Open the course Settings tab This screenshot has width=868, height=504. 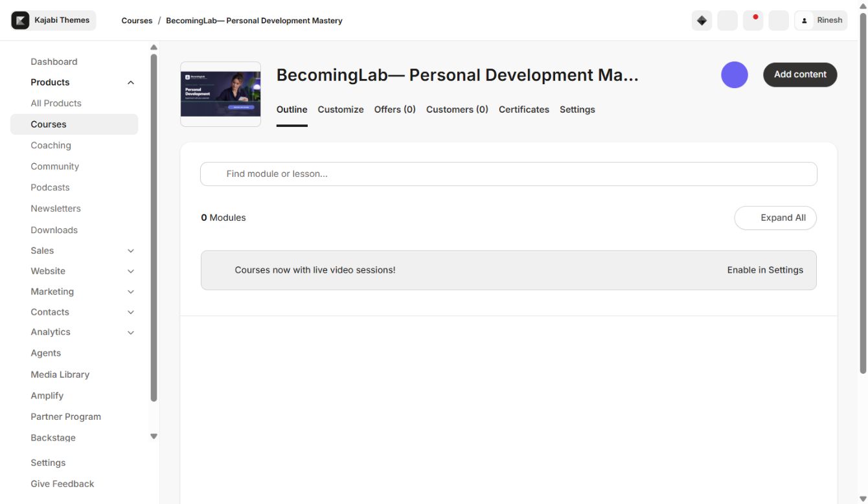577,109
